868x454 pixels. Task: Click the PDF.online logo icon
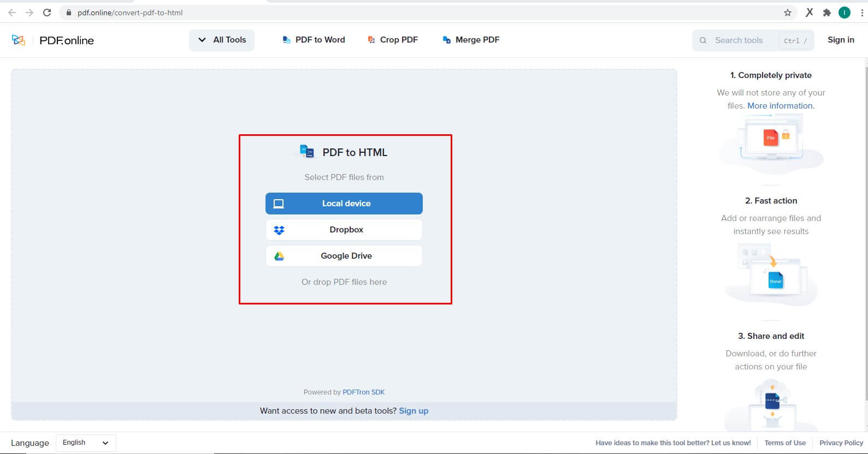point(19,40)
